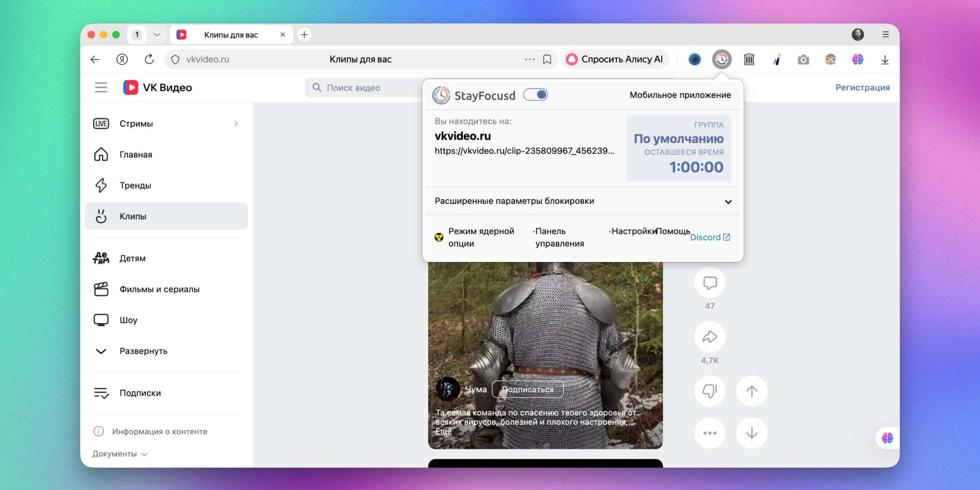This screenshot has width=980, height=490.
Task: Open the face with glasses extension
Action: pos(830,59)
